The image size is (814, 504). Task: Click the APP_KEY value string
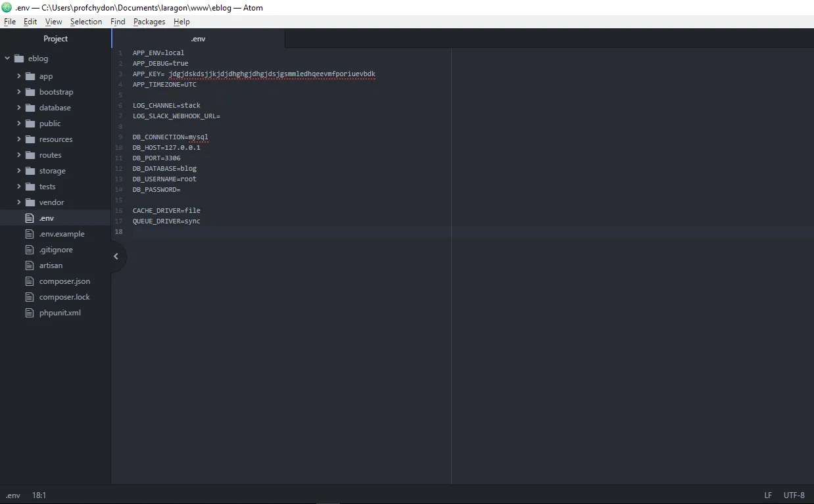[272, 74]
